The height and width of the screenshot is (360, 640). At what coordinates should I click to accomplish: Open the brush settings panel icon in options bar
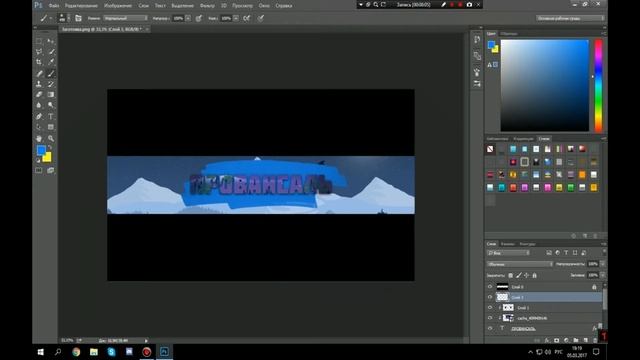pos(78,18)
